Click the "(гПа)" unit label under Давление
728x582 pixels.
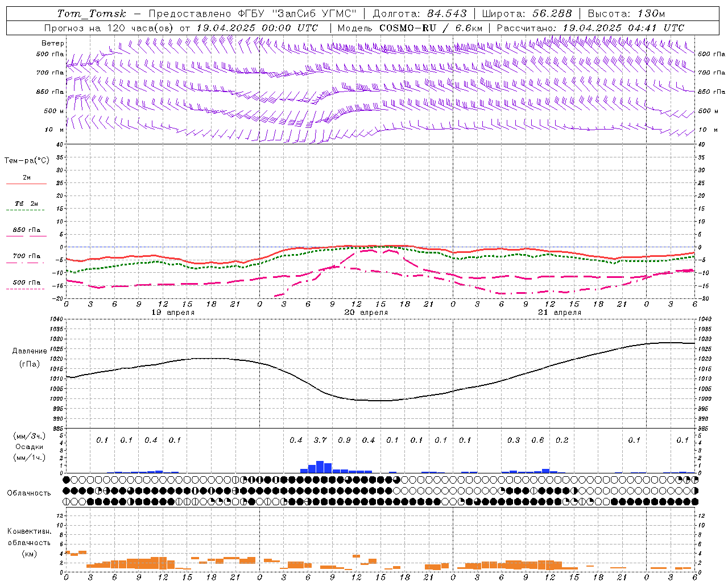tap(30, 364)
